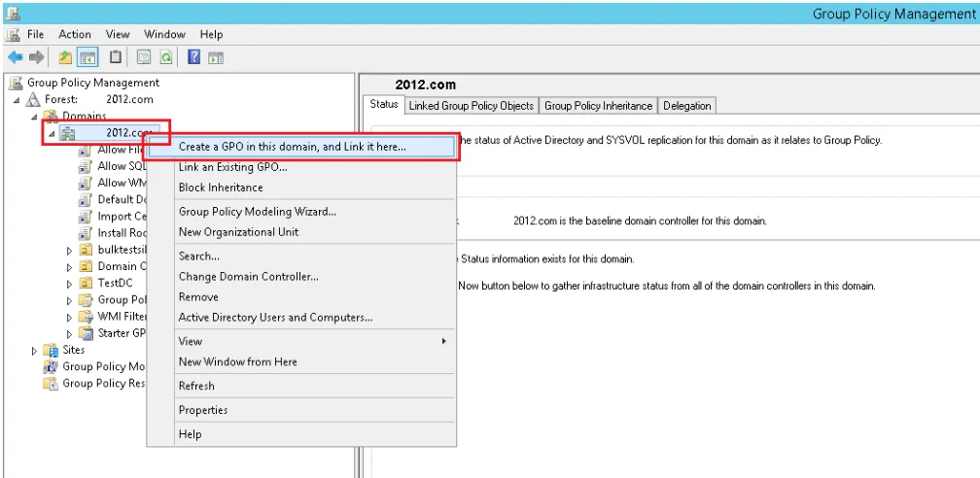The height and width of the screenshot is (478, 980).
Task: Expand the bulktestsil organizational unit
Action: click(x=69, y=250)
